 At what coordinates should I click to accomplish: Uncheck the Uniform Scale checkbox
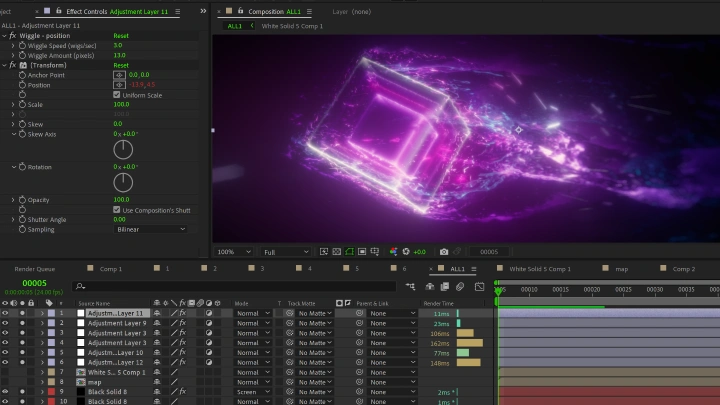pyautogui.click(x=117, y=95)
